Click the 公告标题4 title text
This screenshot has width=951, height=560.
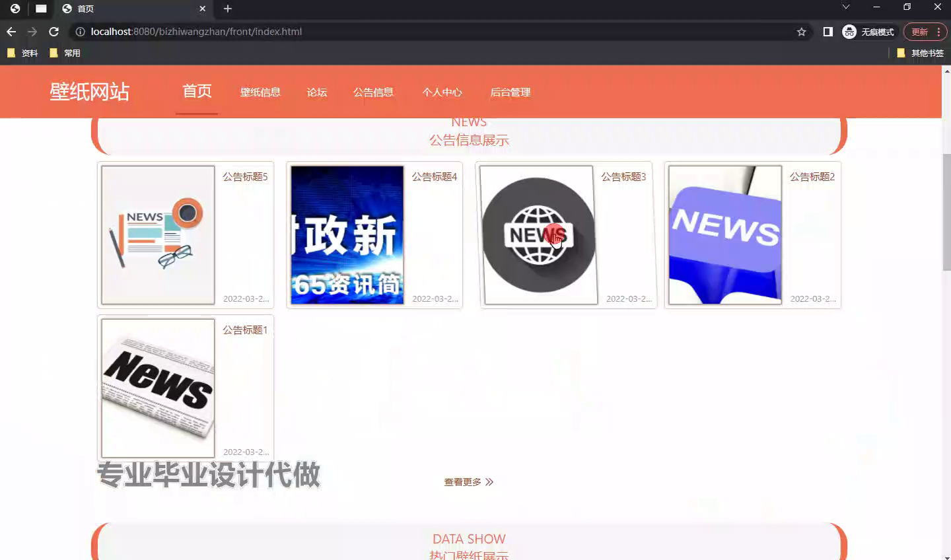pyautogui.click(x=435, y=176)
